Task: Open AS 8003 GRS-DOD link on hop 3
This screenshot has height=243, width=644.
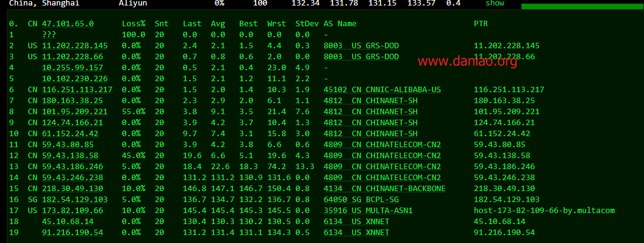Action: (x=361, y=57)
